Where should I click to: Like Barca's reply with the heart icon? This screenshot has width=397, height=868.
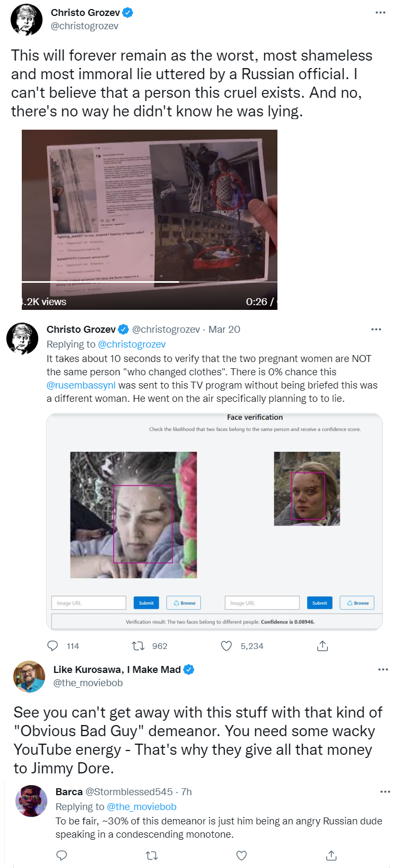click(241, 855)
